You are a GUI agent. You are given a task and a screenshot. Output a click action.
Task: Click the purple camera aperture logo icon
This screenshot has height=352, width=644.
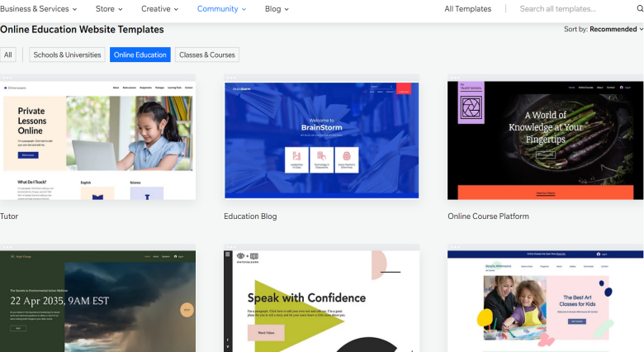pos(471,108)
